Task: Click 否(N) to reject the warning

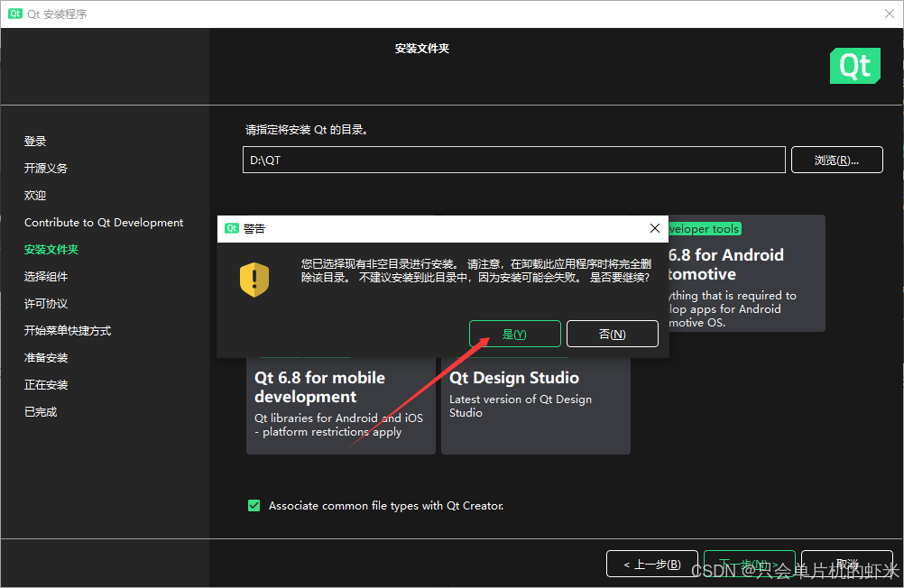Action: coord(613,334)
